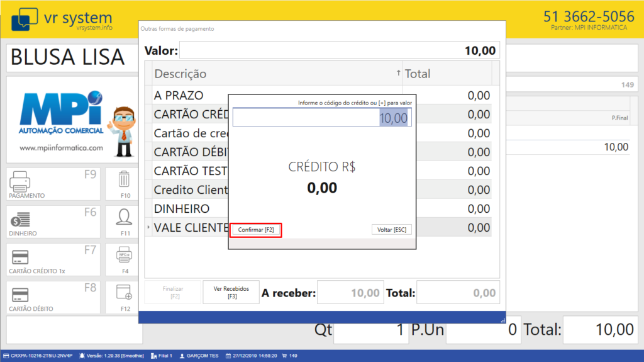Open Ver Recebidos [F3]
This screenshot has width=644, height=362.
pos(231,292)
